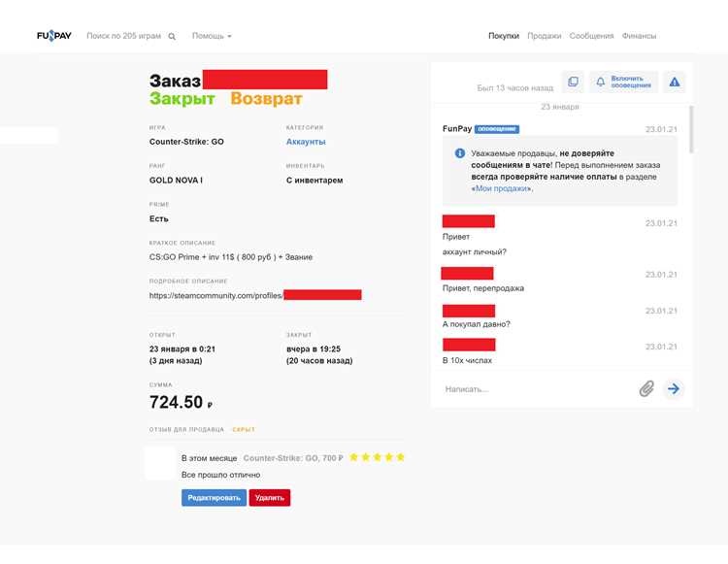Click the Закрыт status label
This screenshot has height=564, width=728.
[182, 98]
